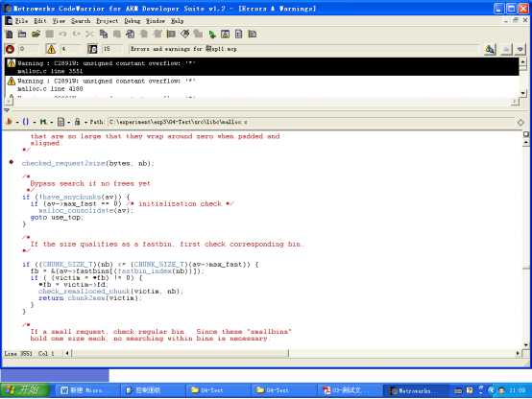Open the lock/version control popup
The image size is (532, 399).
pyautogui.click(x=80, y=122)
